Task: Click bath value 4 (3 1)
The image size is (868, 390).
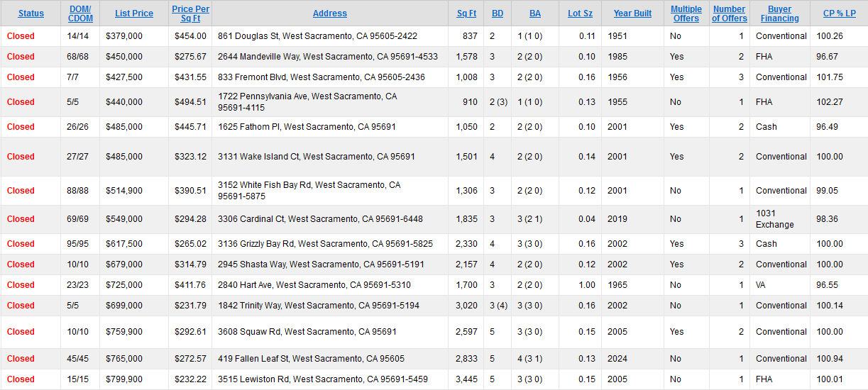Action: 530,359
